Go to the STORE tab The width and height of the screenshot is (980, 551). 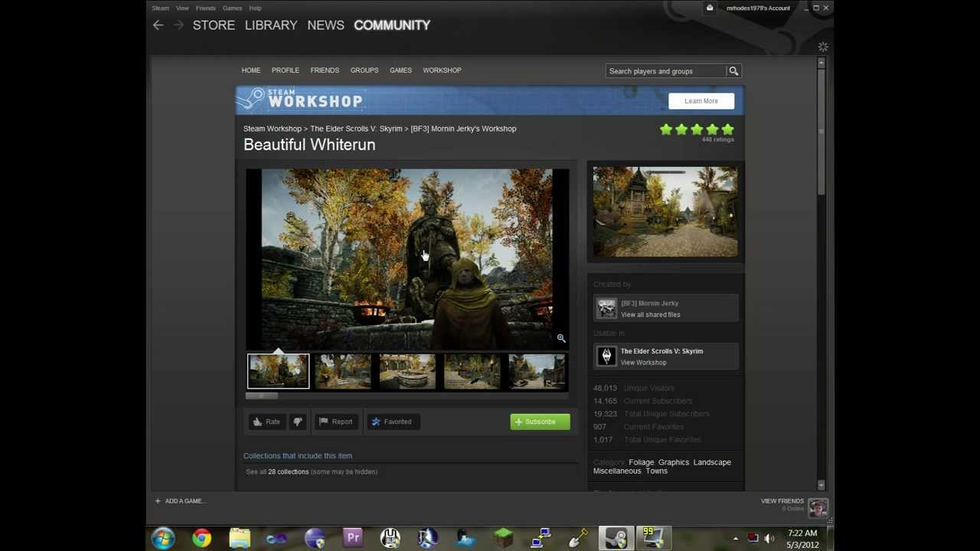tap(214, 25)
